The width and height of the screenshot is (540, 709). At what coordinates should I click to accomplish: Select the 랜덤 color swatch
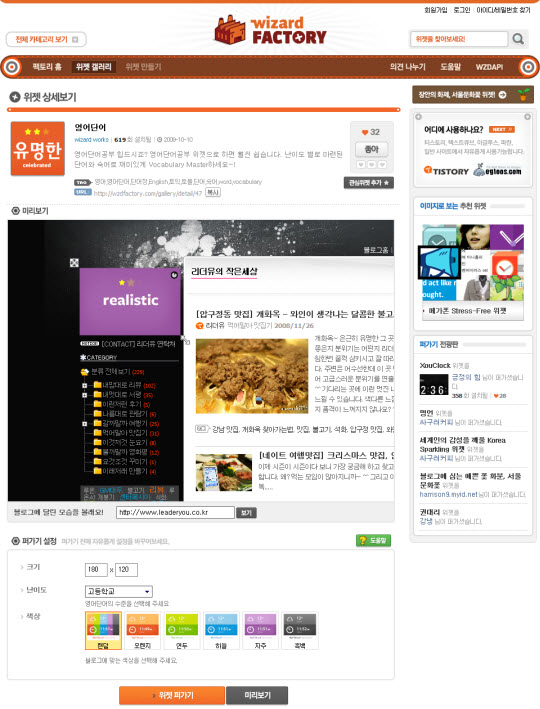[103, 631]
